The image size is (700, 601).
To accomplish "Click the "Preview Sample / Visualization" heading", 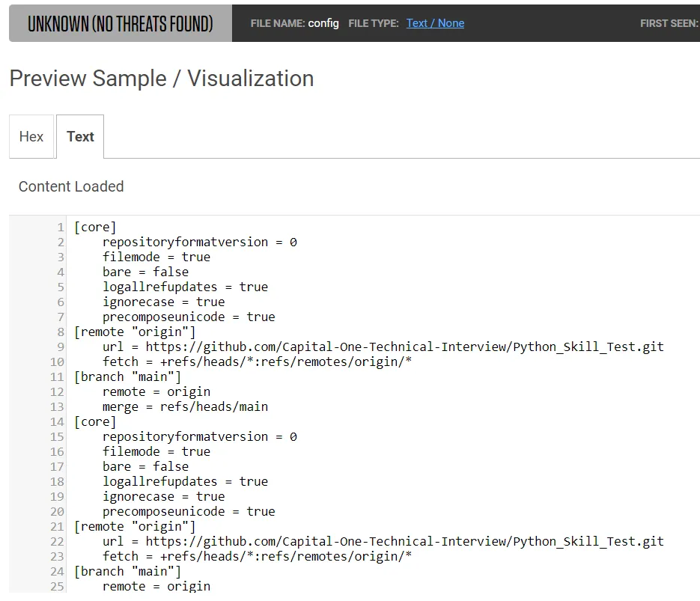I will point(162,79).
